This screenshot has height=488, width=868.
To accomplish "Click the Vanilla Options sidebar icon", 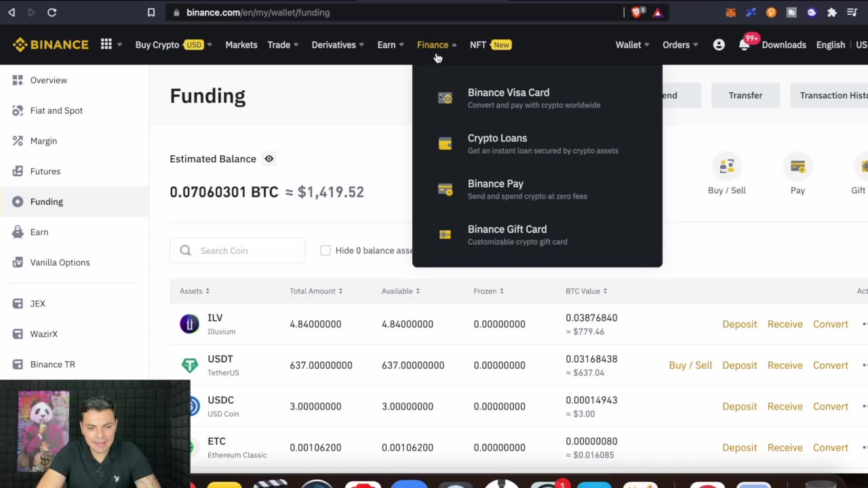I will point(18,262).
